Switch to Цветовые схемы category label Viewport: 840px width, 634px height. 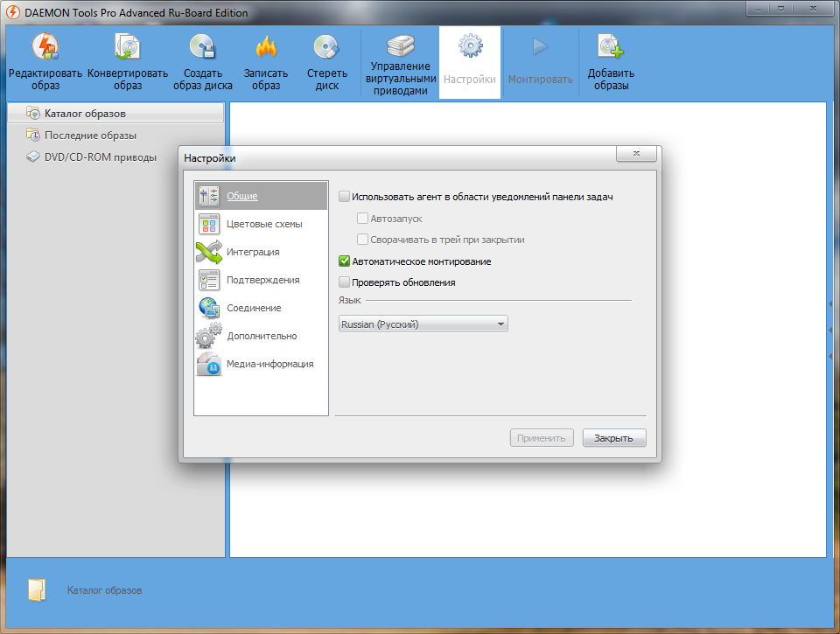(264, 224)
